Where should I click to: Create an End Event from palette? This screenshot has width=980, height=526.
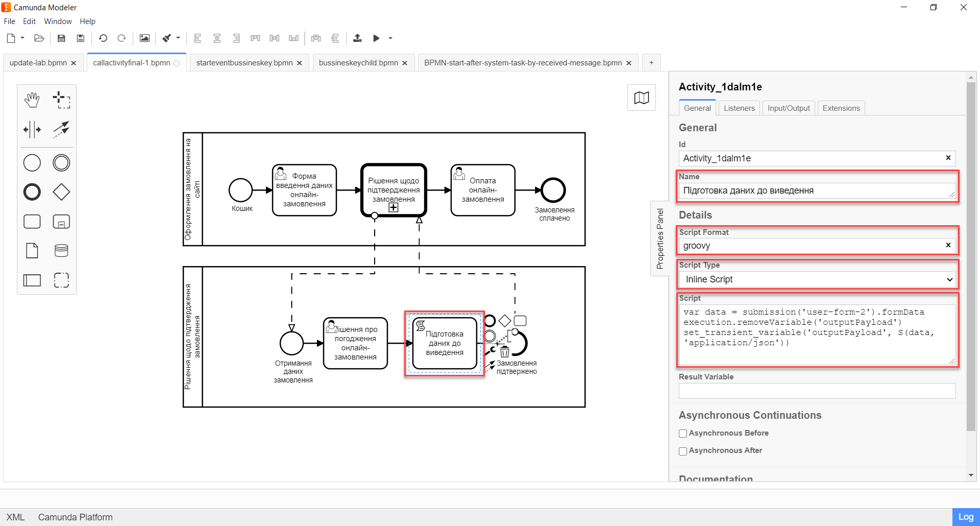pos(32,192)
